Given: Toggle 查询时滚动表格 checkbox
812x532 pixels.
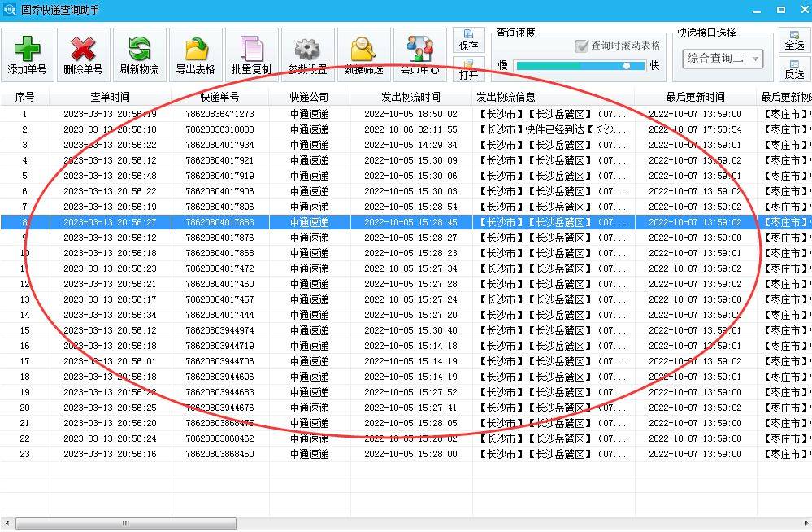Looking at the screenshot, I should pyautogui.click(x=581, y=46).
